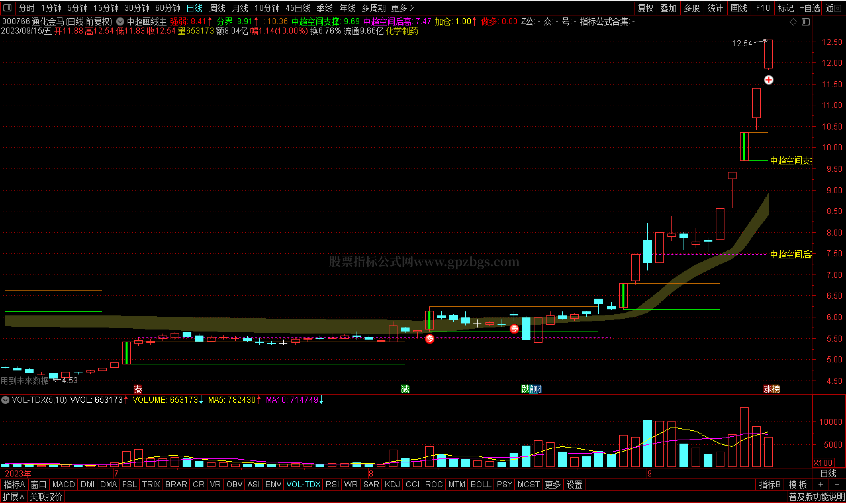Switch to the 周线 weekly period tab
Image resolution: width=846 pixels, height=504 pixels.
click(x=218, y=8)
